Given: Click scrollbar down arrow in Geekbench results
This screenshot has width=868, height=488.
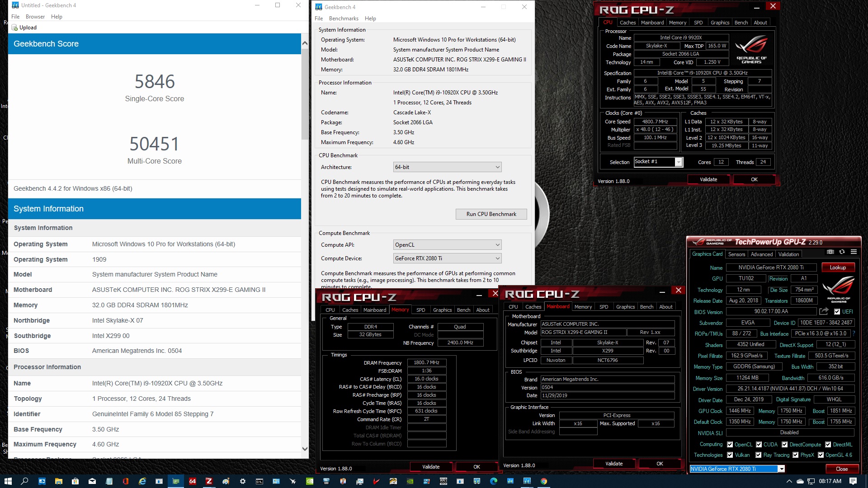Looking at the screenshot, I should (x=305, y=449).
